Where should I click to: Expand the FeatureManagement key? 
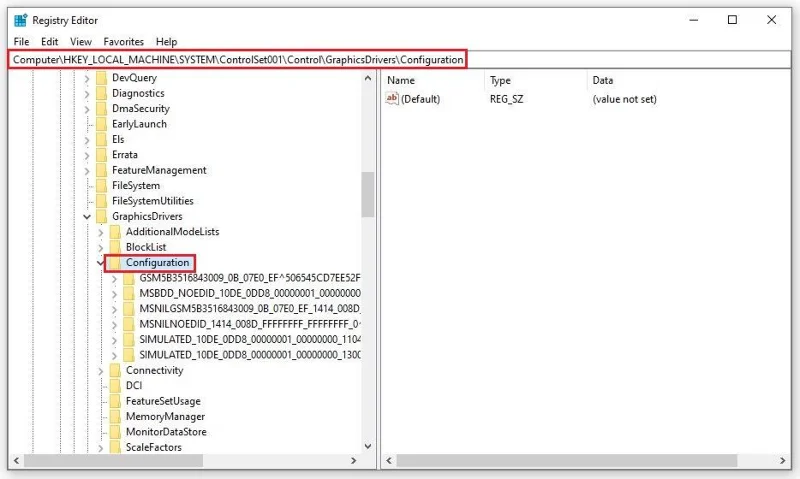tap(87, 171)
